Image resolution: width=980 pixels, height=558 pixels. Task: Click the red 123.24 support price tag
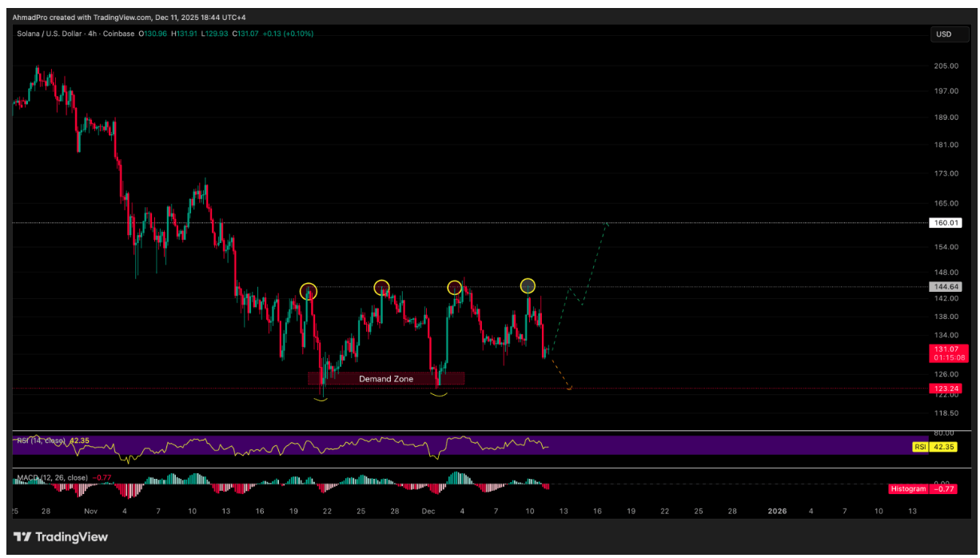click(x=946, y=389)
